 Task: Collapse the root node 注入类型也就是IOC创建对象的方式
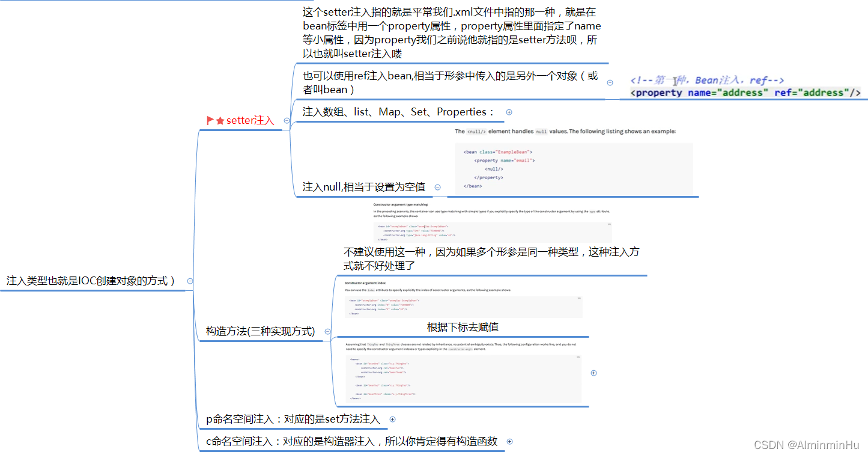click(190, 281)
